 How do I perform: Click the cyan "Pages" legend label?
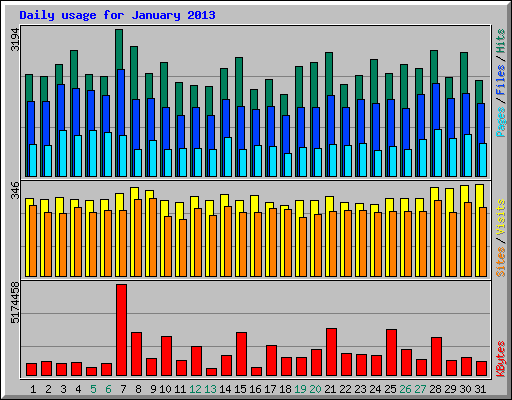tap(501, 122)
